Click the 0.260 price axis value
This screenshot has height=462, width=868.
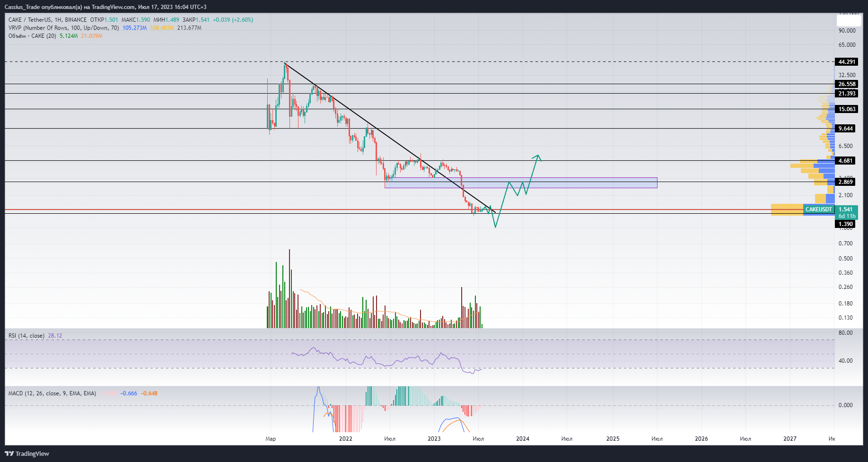(845, 287)
